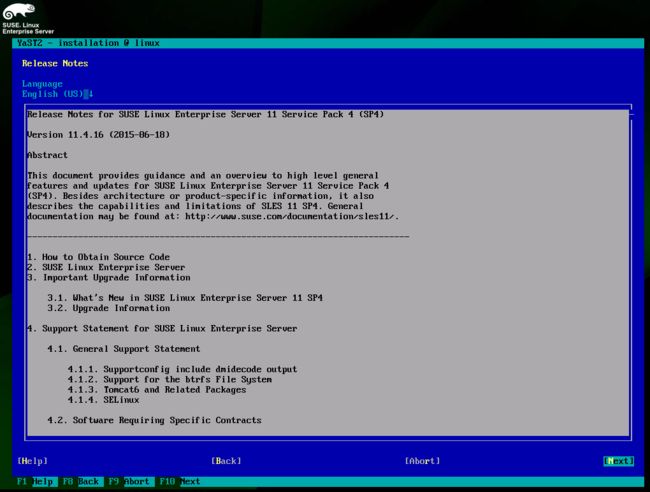The width and height of the screenshot is (650, 492).
Task: Click '3. Important Upgrade Information' entry
Action: click(x=109, y=278)
